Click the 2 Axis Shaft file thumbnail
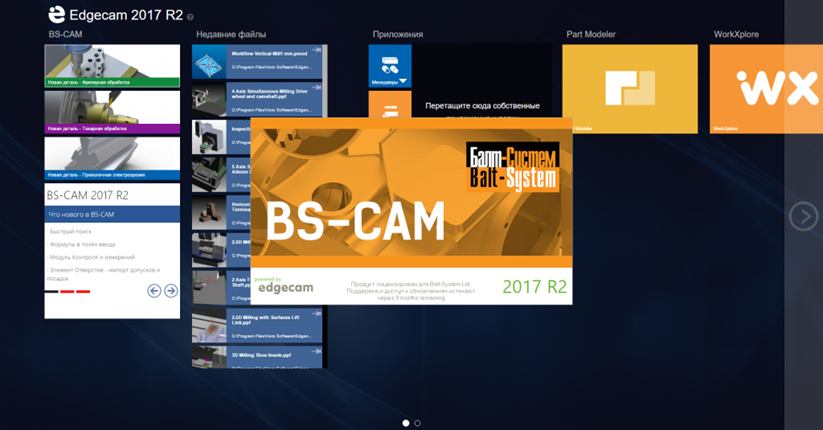Screen dimensions: 823x430 tap(209, 288)
